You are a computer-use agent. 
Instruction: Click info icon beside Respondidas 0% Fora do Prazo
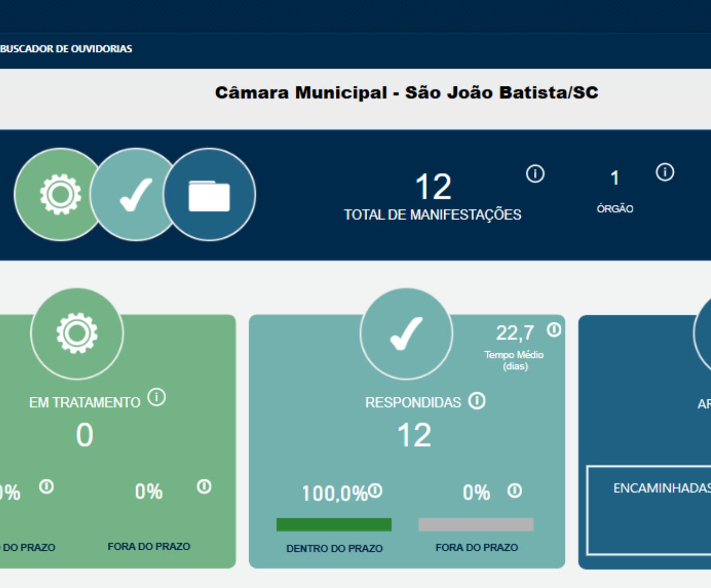(x=514, y=490)
